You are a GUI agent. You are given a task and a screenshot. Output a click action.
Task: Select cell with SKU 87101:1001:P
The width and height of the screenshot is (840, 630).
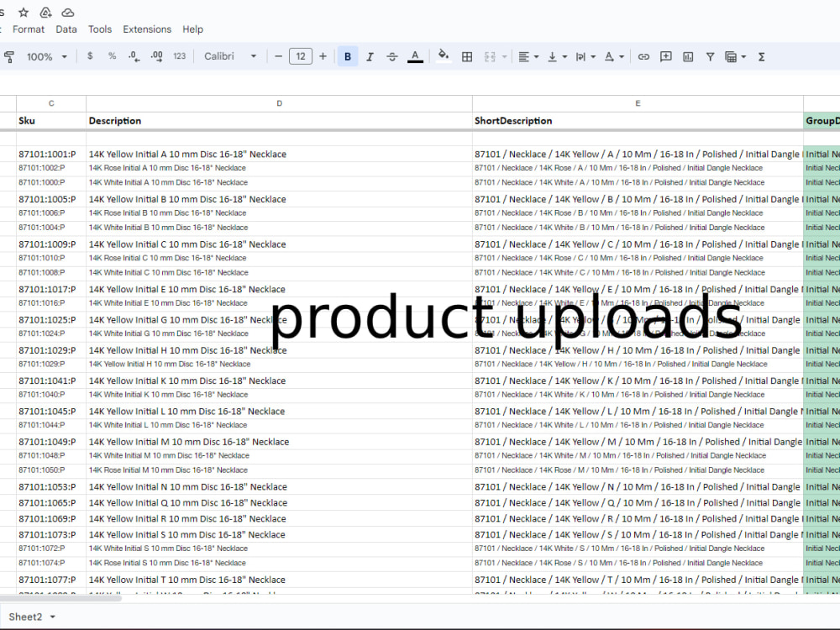tap(51, 155)
